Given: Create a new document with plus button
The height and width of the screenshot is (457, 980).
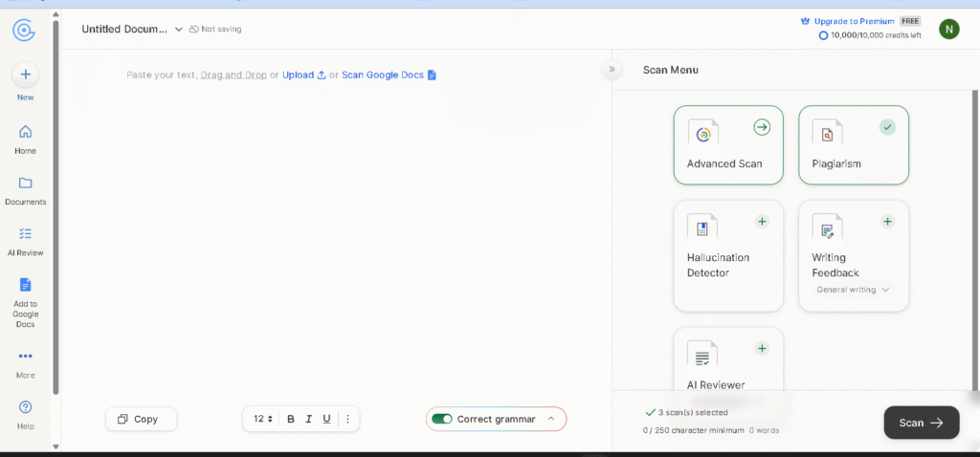Looking at the screenshot, I should (26, 75).
